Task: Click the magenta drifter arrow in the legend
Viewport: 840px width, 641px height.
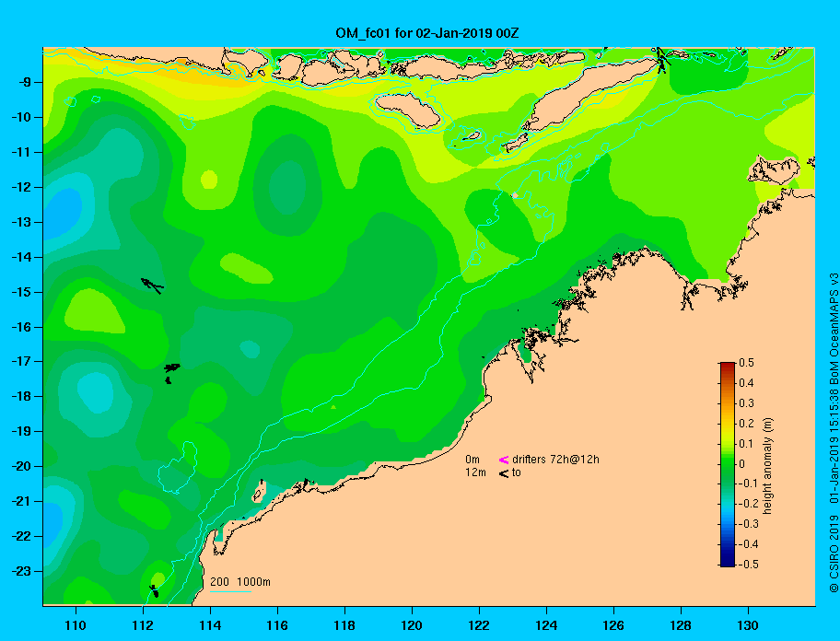Action: [504, 460]
